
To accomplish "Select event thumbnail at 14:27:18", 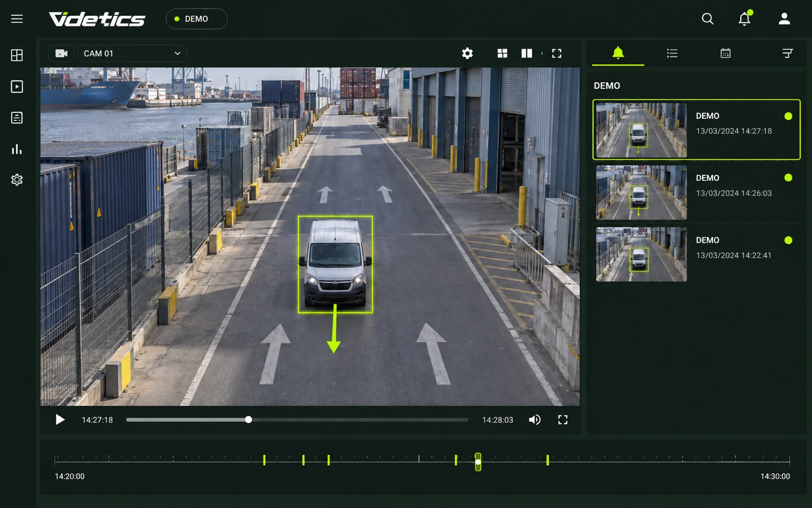I will 642,130.
